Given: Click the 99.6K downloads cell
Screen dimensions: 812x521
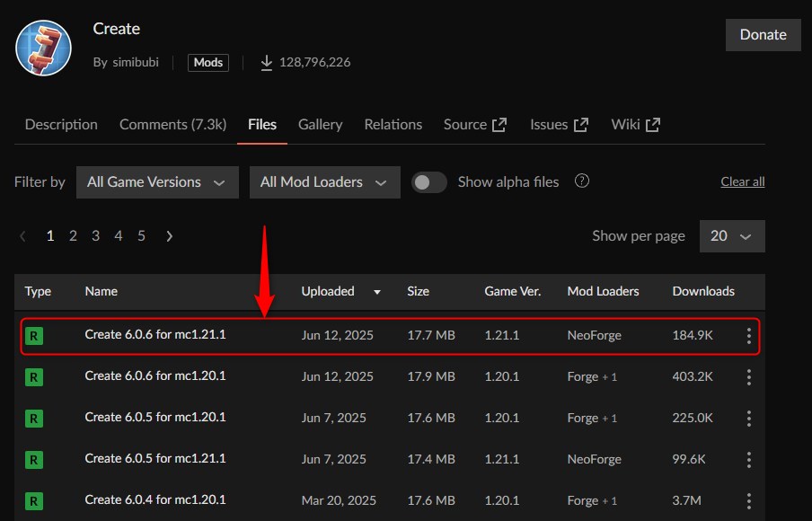Looking at the screenshot, I should coord(689,459).
